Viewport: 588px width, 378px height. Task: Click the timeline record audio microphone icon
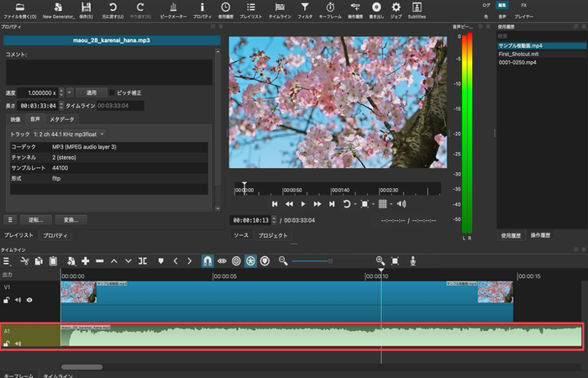click(413, 261)
